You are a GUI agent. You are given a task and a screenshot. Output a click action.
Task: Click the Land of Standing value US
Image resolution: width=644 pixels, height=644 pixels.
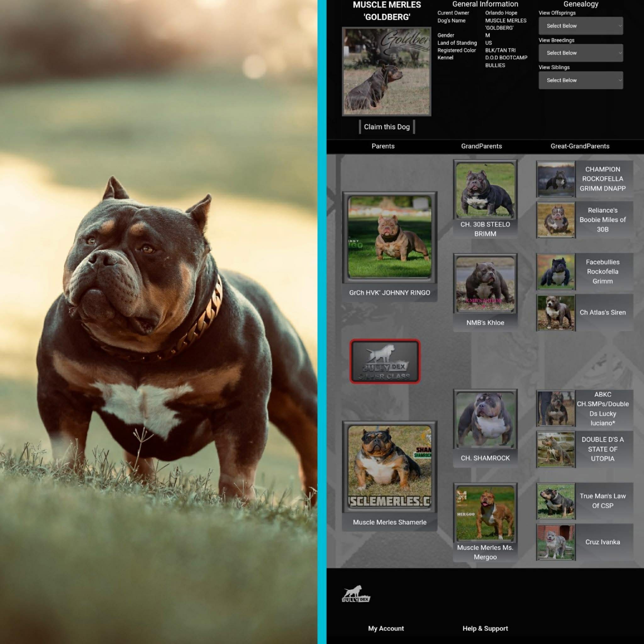[x=488, y=43]
